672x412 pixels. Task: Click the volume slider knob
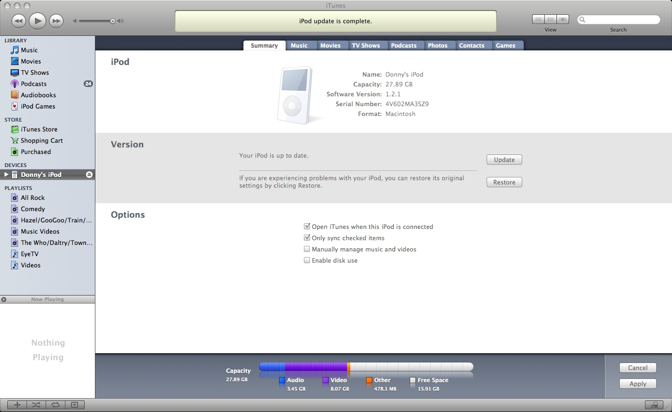pos(112,20)
